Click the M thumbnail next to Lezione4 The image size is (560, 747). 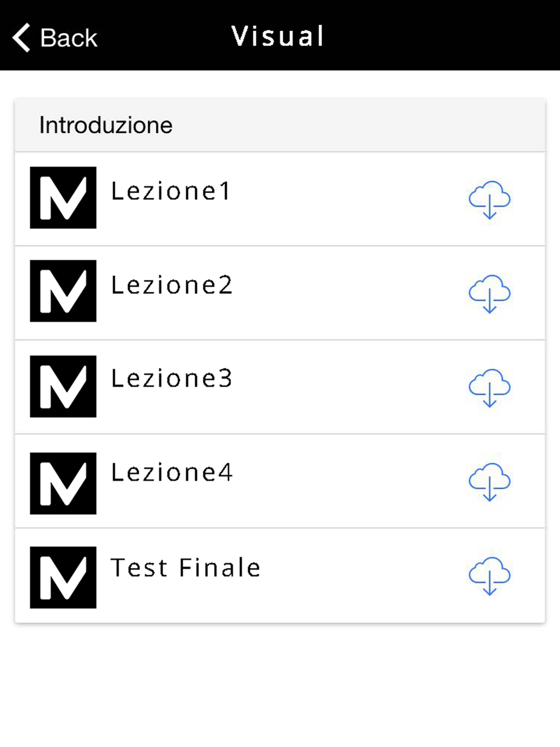click(63, 483)
